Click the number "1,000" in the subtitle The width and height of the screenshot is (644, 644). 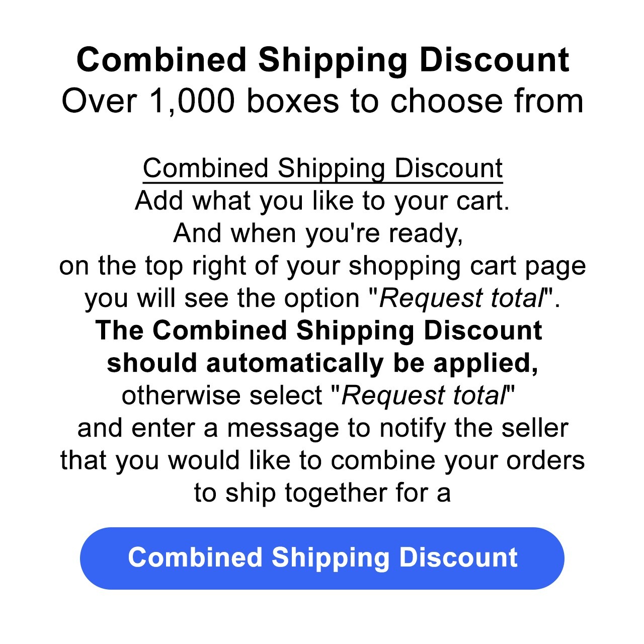[192, 101]
